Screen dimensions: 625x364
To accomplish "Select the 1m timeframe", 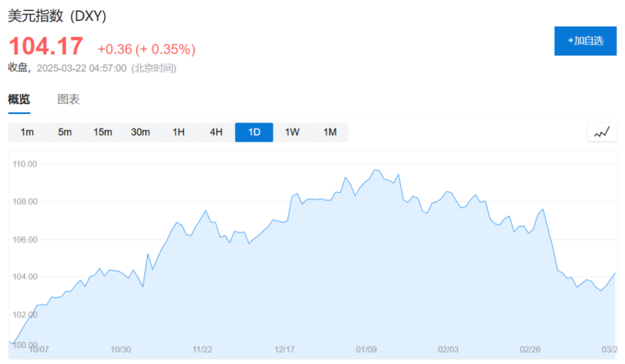I will [27, 132].
